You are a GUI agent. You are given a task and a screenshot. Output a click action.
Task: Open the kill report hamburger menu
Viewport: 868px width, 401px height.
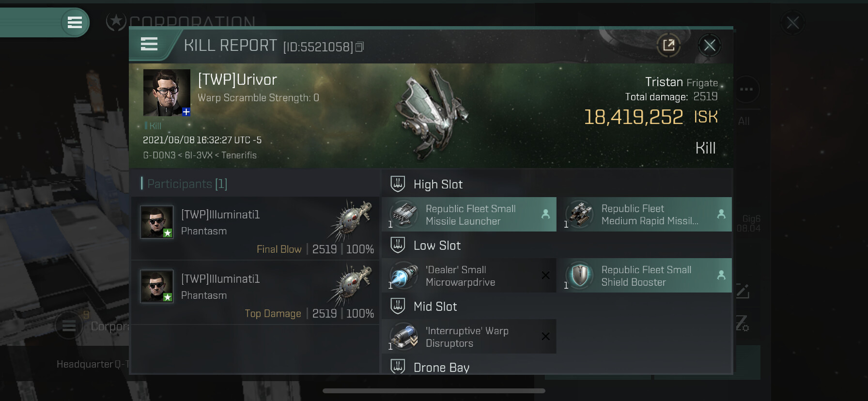[x=149, y=45]
